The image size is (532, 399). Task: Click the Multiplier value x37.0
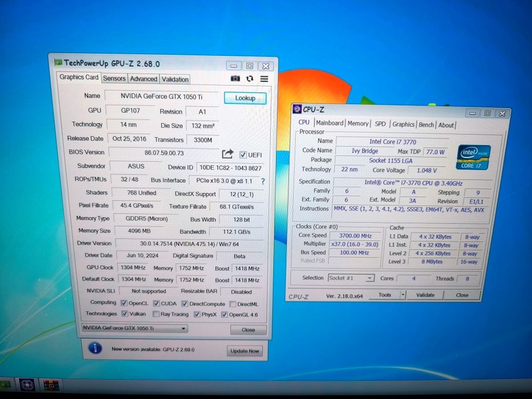tap(355, 245)
